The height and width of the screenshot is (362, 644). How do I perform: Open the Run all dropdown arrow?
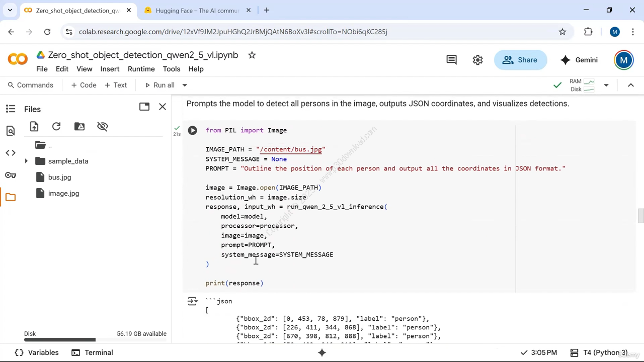(x=185, y=85)
